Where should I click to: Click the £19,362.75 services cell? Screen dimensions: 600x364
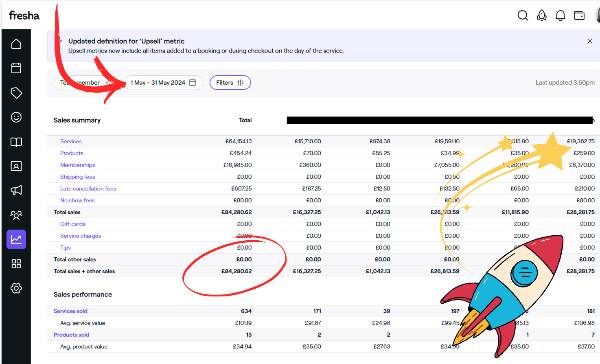point(581,141)
